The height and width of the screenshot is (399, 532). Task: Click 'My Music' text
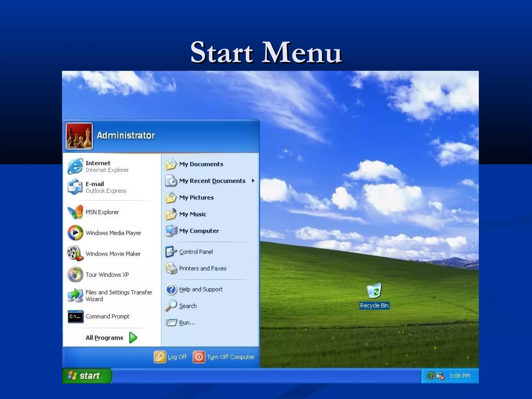pyautogui.click(x=193, y=214)
